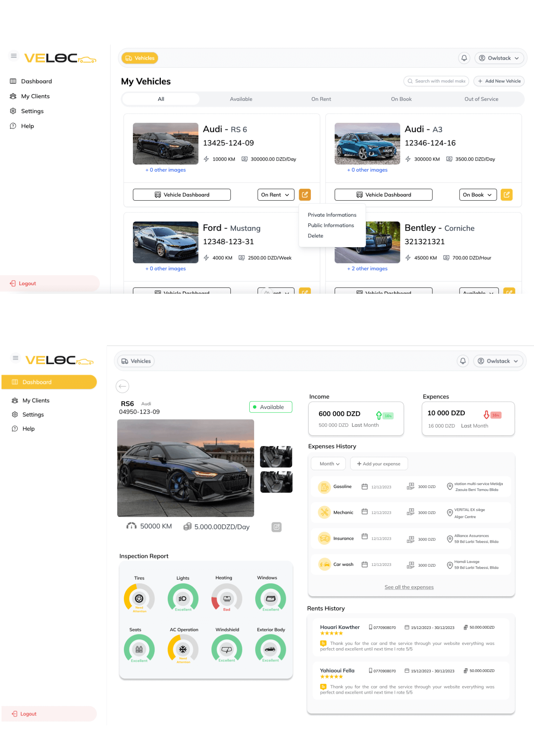Open My Clients in top screen sidebar
This screenshot has height=756, width=534.
35,96
